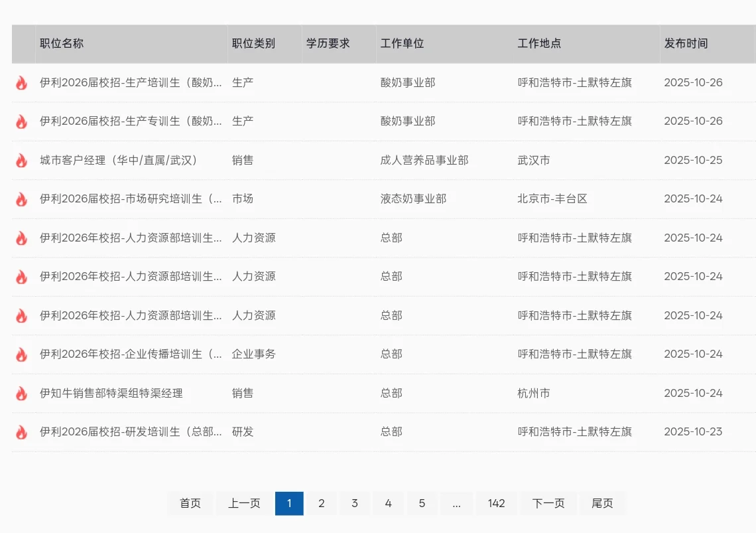This screenshot has height=533, width=756.
Task: Open the 伊利2026届校招-生产培训生 job posting
Action: (x=131, y=82)
